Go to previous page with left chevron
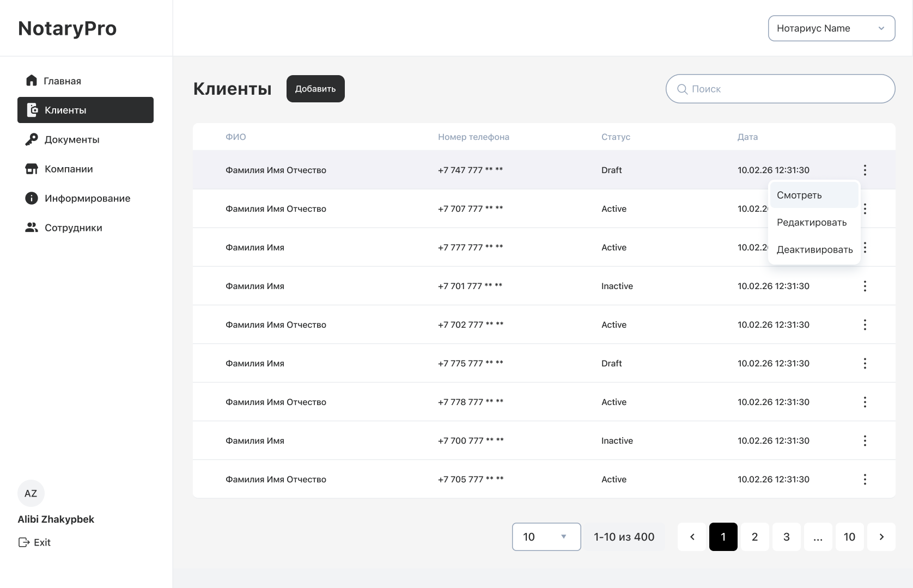The image size is (913, 588). coord(692,537)
